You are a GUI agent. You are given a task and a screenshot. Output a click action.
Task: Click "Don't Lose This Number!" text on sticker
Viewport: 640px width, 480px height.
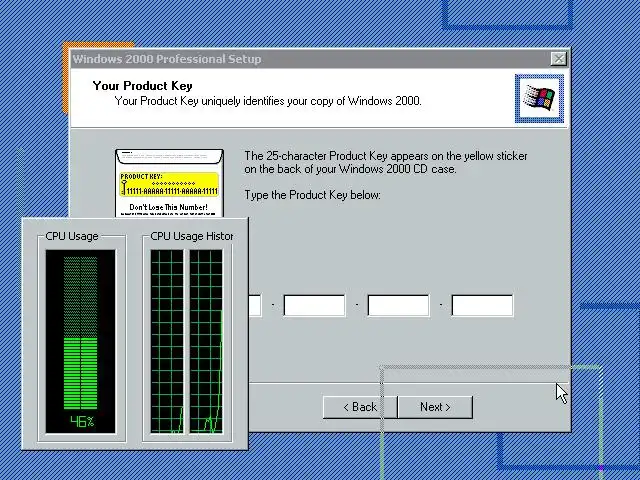pyautogui.click(x=169, y=207)
